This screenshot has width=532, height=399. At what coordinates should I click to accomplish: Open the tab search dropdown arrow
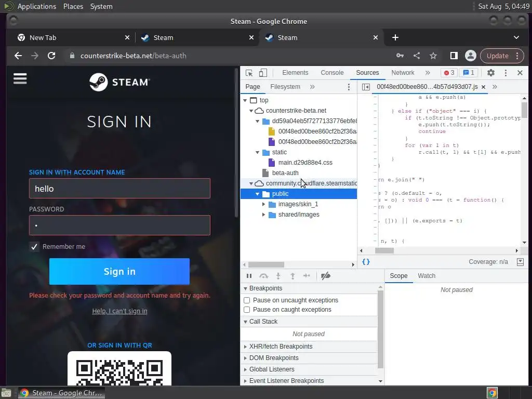(516, 37)
